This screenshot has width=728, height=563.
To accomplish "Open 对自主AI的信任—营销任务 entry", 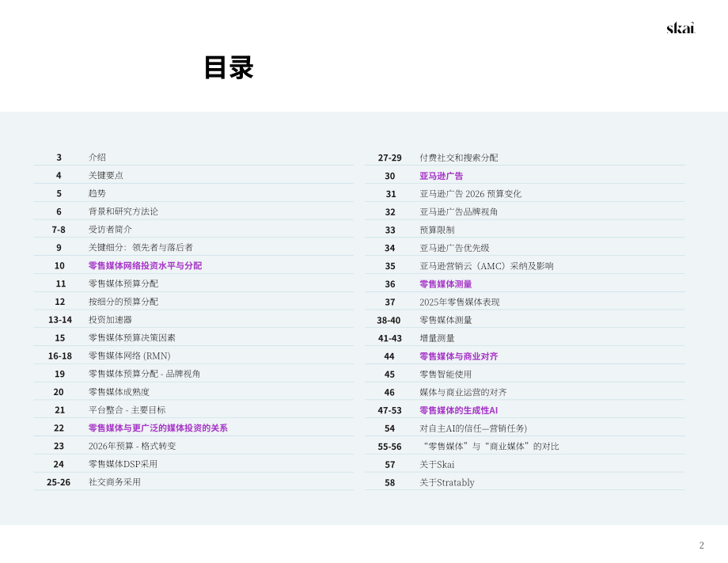I will coord(473,428).
